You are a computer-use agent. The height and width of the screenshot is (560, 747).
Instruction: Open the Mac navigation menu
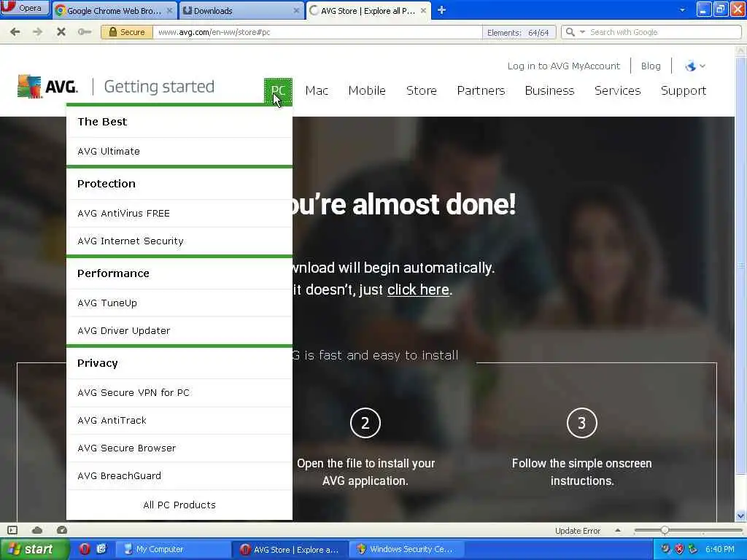pos(317,90)
